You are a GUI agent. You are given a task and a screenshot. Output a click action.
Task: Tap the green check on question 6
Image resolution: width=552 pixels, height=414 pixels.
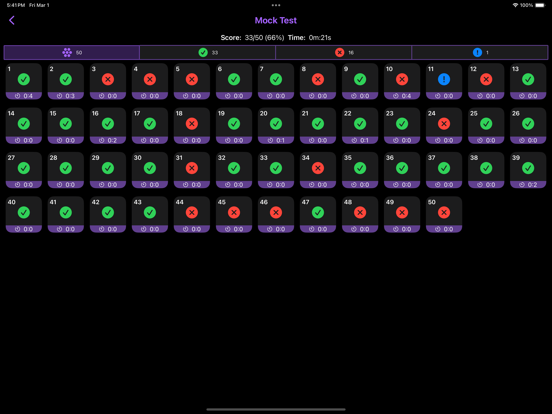[x=234, y=79]
